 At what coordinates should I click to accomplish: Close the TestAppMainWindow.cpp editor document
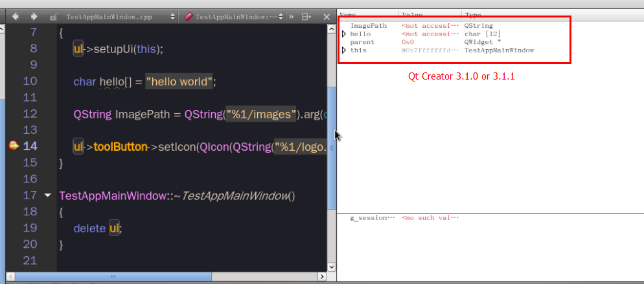coord(327,17)
